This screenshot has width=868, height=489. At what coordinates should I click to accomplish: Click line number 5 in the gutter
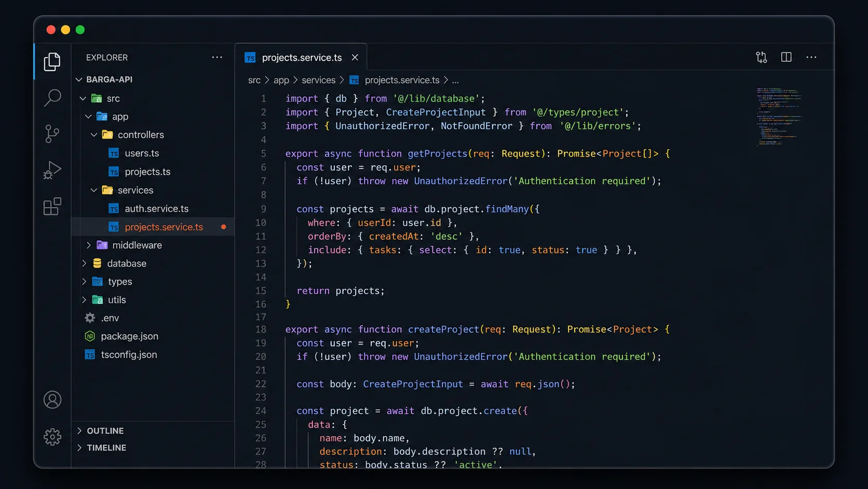263,153
